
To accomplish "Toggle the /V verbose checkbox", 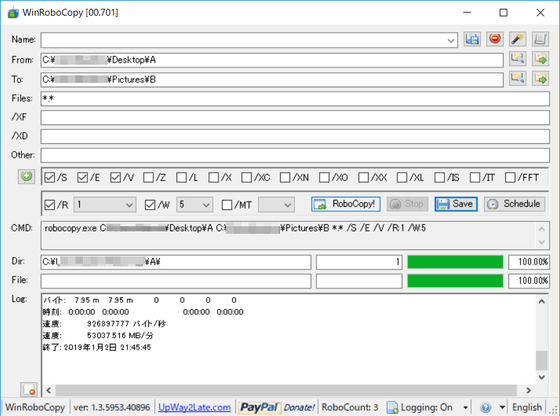I will [115, 177].
